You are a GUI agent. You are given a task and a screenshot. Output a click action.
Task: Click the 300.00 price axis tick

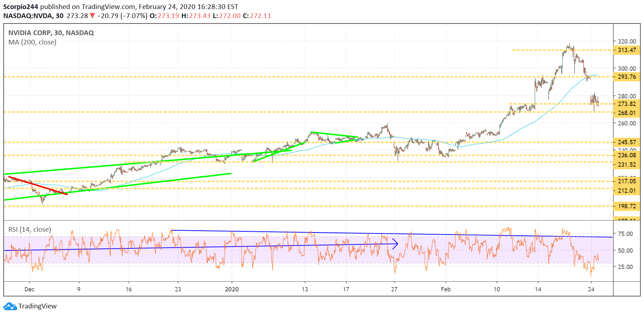pos(627,69)
